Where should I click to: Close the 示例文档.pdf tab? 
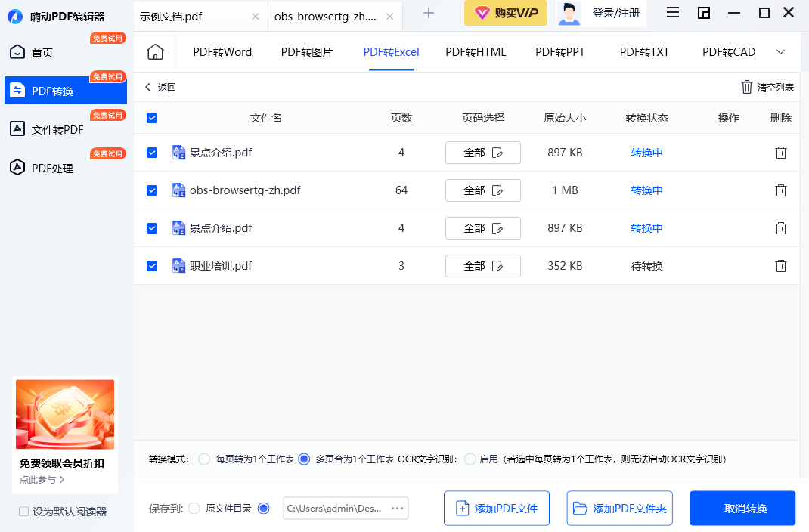(255, 17)
